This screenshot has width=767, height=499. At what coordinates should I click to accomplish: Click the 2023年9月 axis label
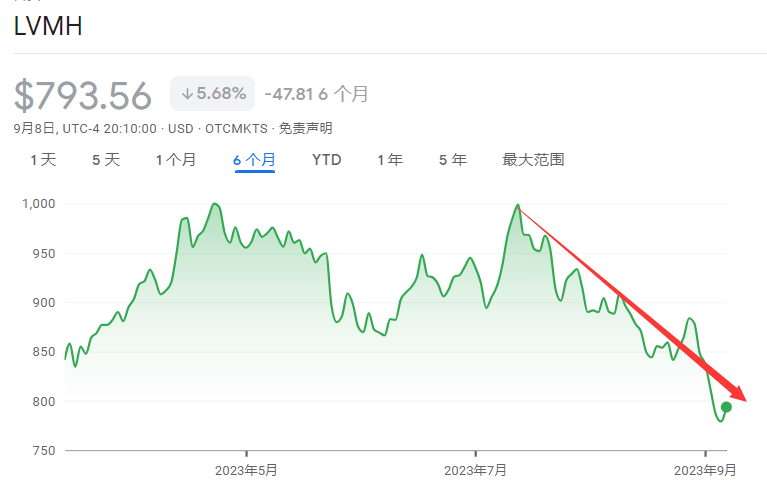point(705,470)
